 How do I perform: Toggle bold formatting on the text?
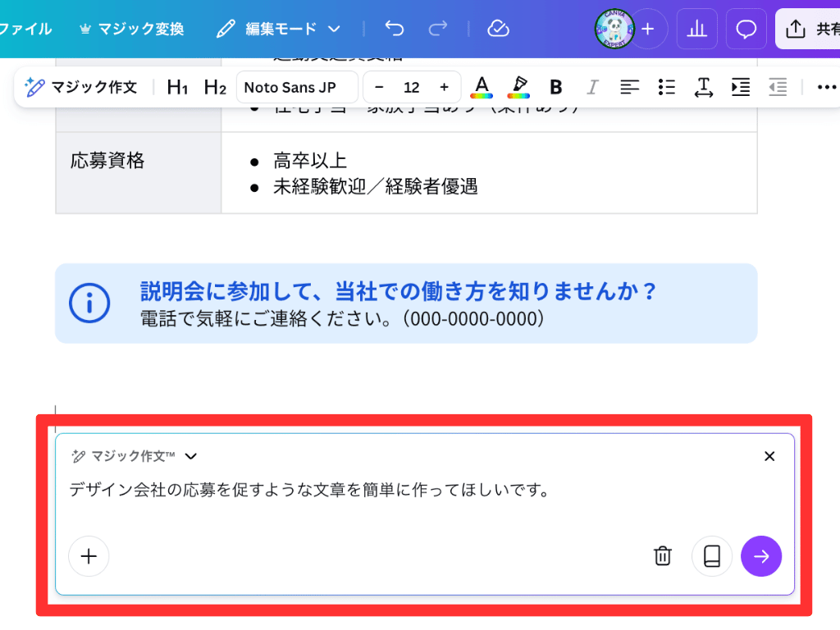click(x=555, y=87)
